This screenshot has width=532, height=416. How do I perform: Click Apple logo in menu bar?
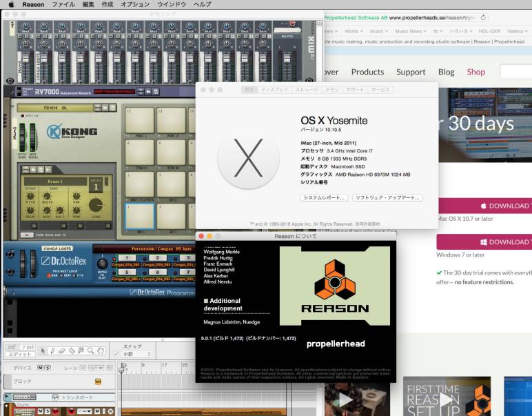tap(11, 4)
